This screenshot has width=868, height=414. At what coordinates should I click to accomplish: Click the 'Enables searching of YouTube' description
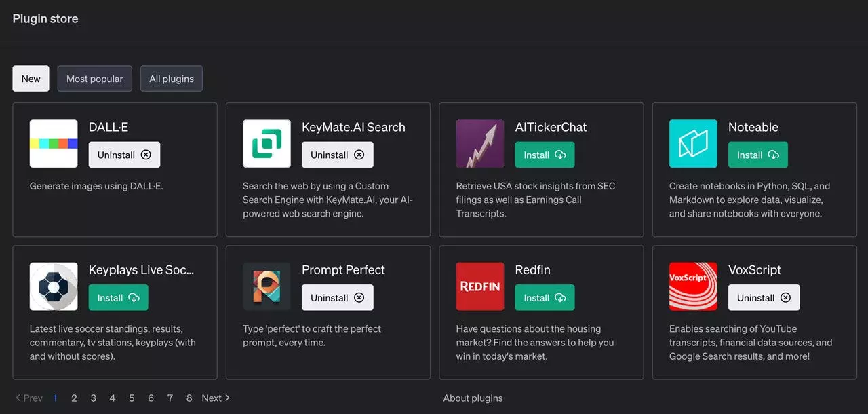(x=751, y=343)
